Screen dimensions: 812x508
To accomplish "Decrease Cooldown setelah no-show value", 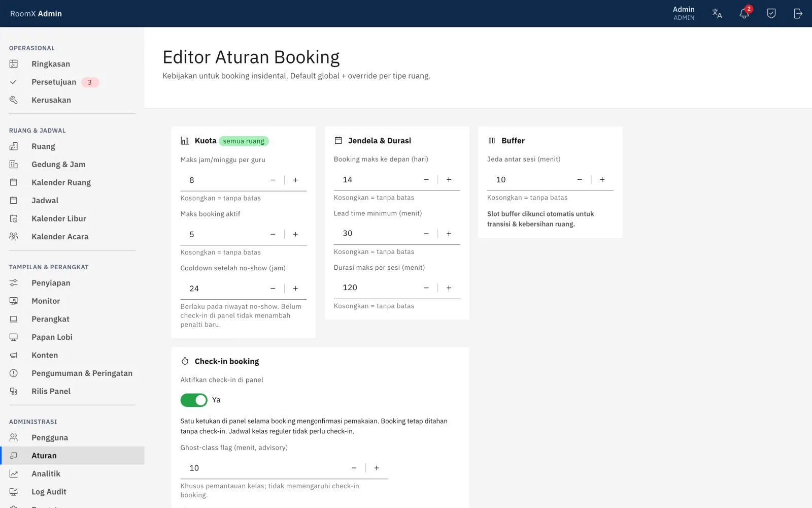I will click(273, 289).
